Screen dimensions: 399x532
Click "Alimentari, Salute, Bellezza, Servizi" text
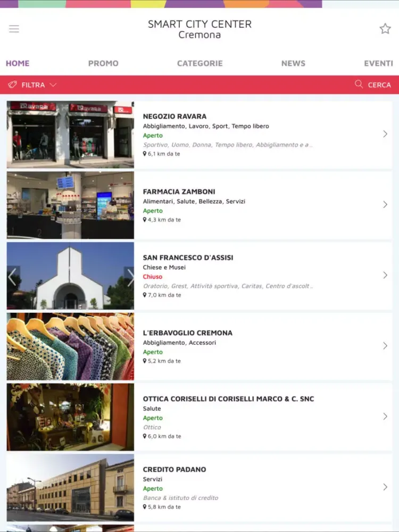click(x=194, y=202)
